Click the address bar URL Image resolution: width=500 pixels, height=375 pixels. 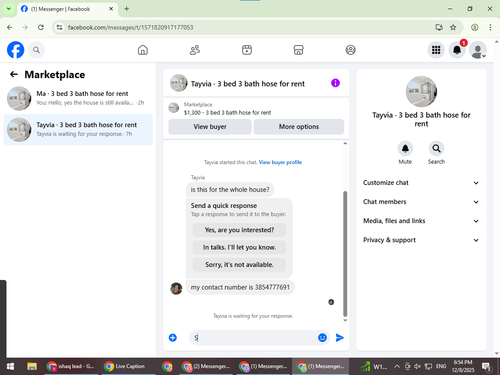click(x=130, y=27)
